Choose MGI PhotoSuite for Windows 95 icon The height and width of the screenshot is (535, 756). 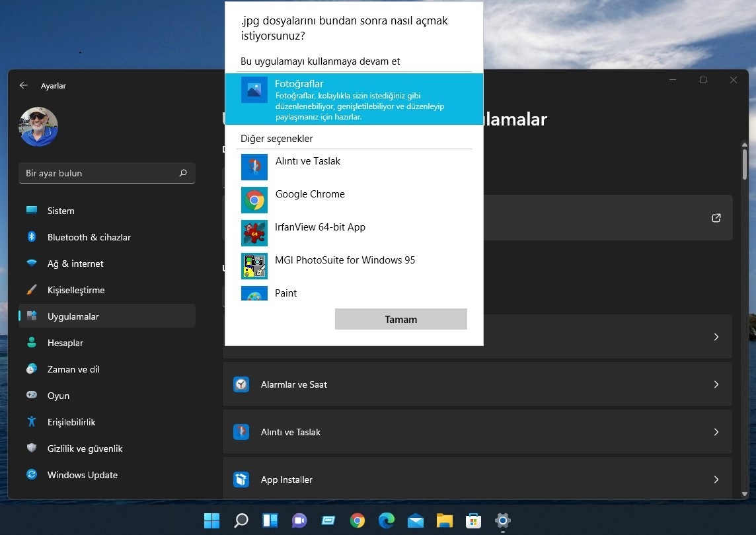254,266
